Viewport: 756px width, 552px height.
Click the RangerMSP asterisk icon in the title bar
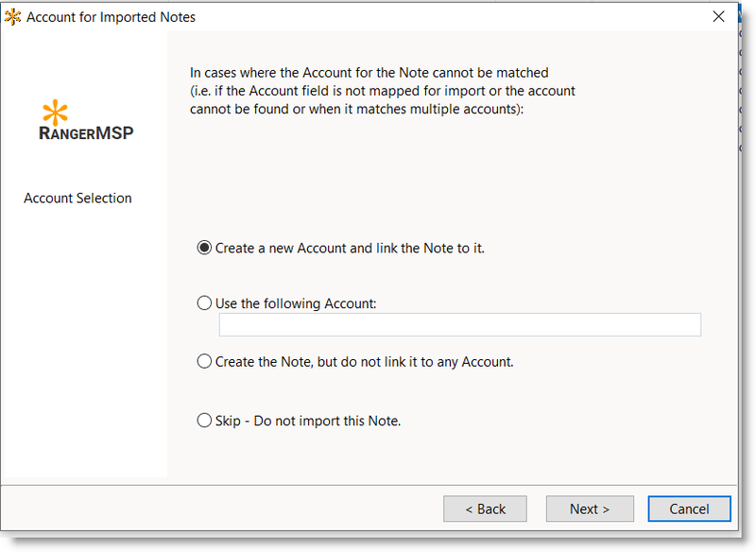[x=13, y=16]
